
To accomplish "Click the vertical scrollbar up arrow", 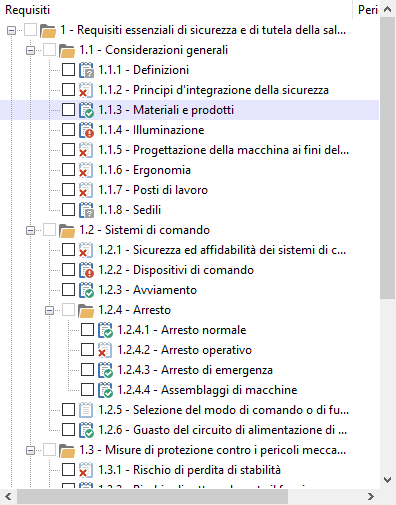I will [x=387, y=9].
